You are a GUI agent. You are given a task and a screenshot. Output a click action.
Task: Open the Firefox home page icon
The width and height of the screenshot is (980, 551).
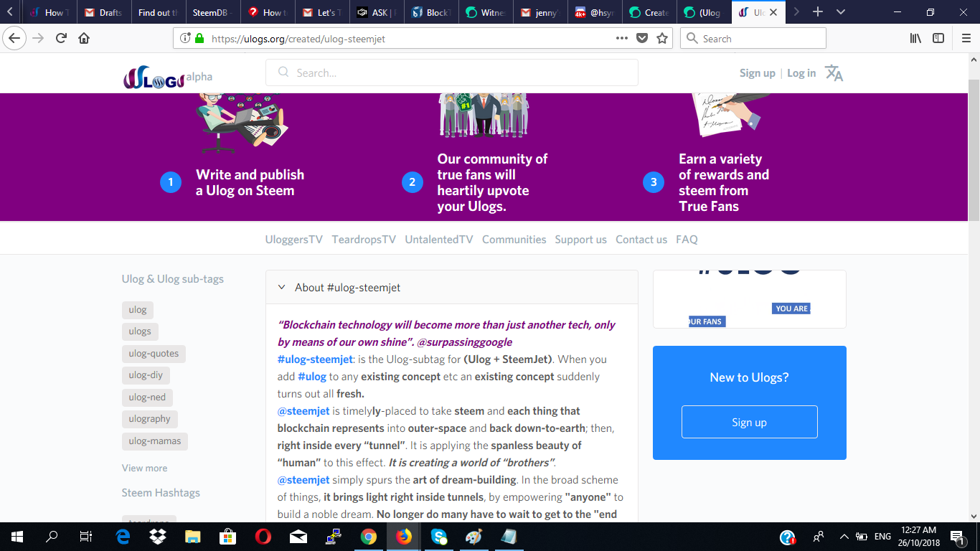click(84, 38)
